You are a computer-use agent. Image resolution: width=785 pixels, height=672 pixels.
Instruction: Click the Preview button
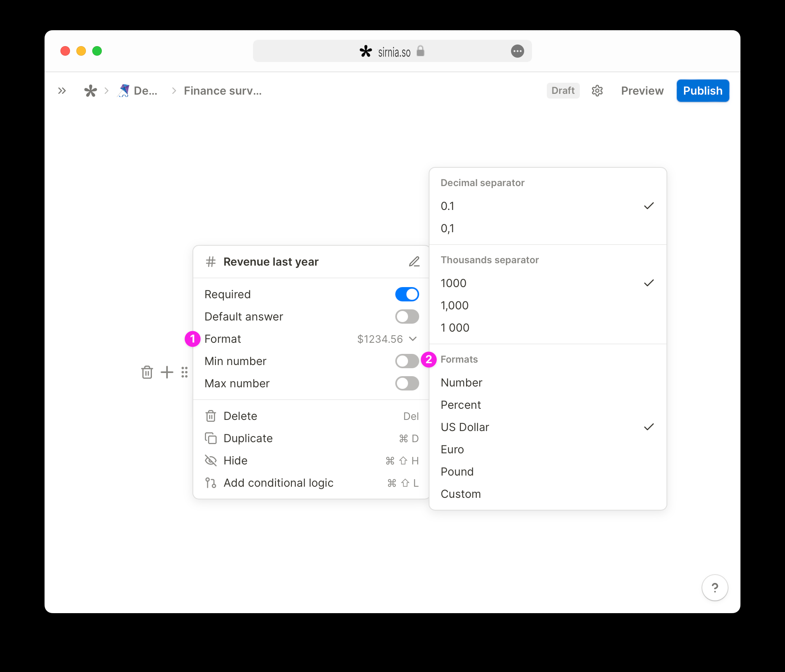(x=642, y=91)
